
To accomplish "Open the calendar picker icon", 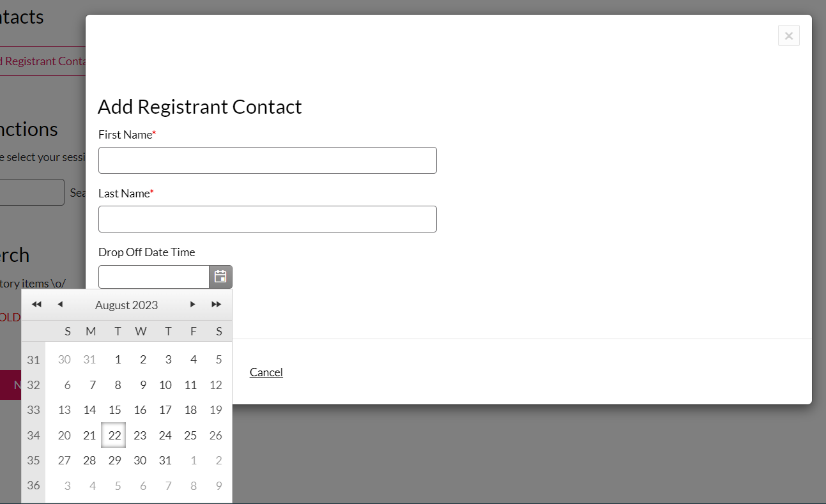I will coord(220,277).
